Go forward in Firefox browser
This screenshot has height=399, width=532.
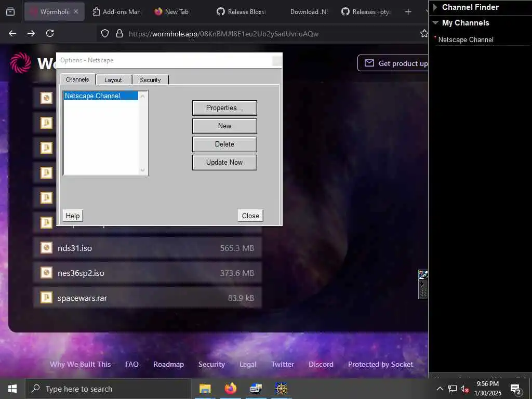(x=31, y=33)
